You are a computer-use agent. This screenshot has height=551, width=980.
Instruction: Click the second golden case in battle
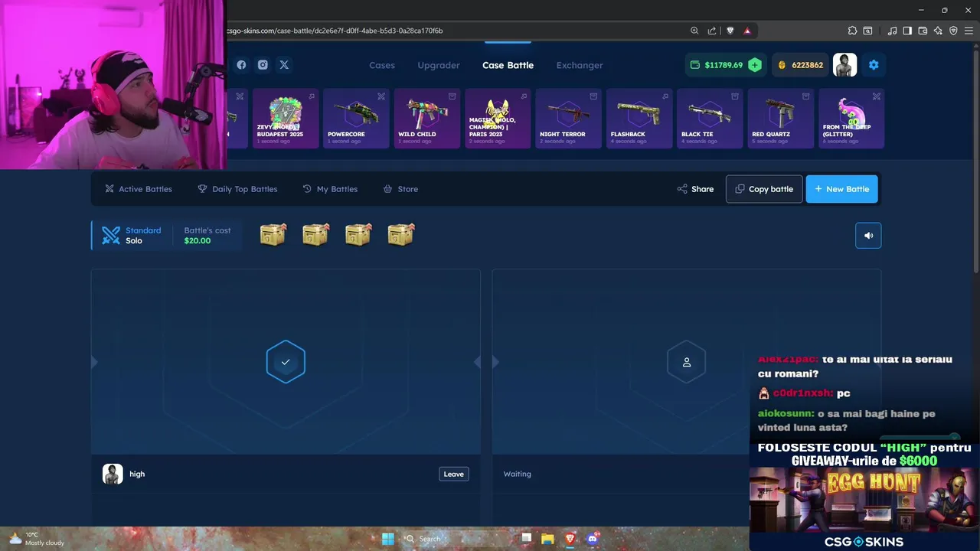(x=315, y=235)
